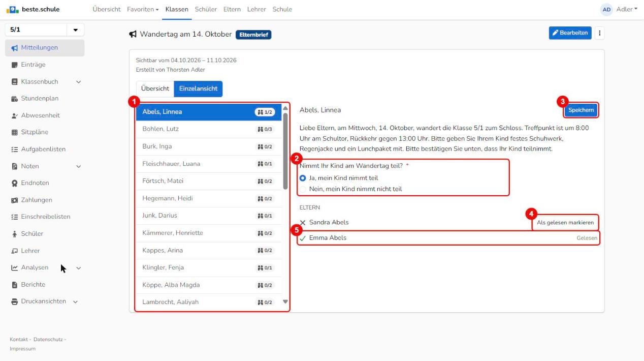644x361 pixels.
Task: Click the Lehrer sidebar icon
Action: click(x=14, y=251)
